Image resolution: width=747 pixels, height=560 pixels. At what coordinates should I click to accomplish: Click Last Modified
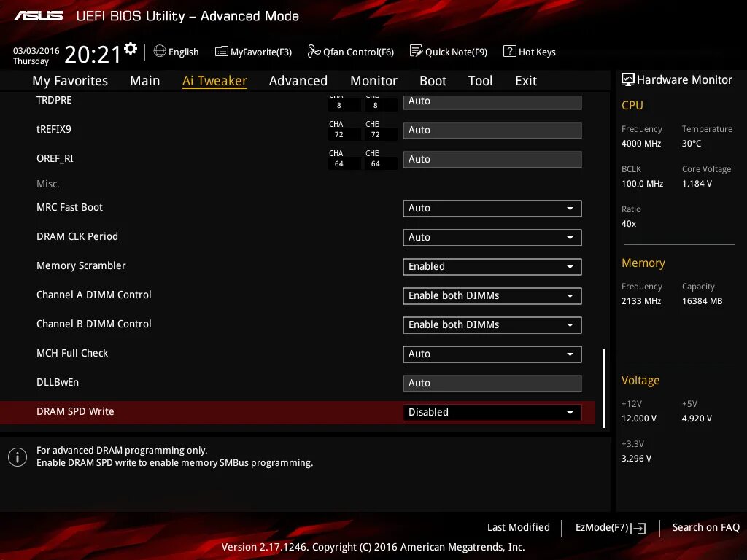tap(519, 528)
